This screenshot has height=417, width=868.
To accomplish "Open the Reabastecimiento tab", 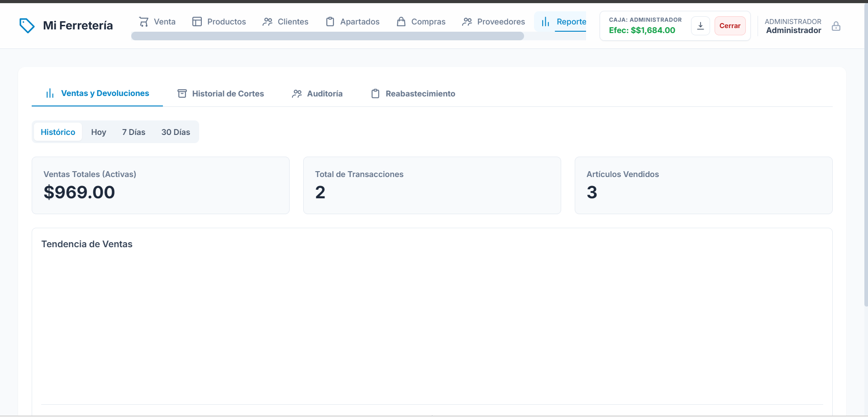I will (x=413, y=94).
